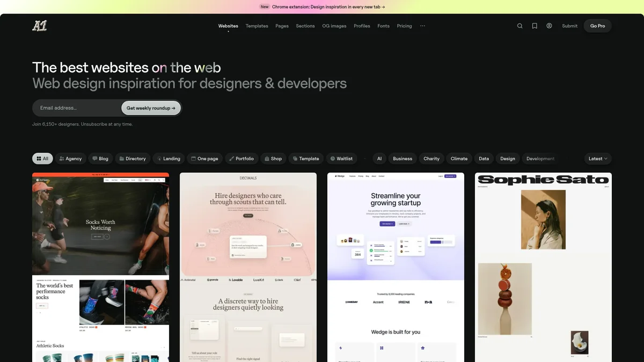The image size is (644, 362).
Task: Open the Decimals website thumbnail
Action: 248,267
